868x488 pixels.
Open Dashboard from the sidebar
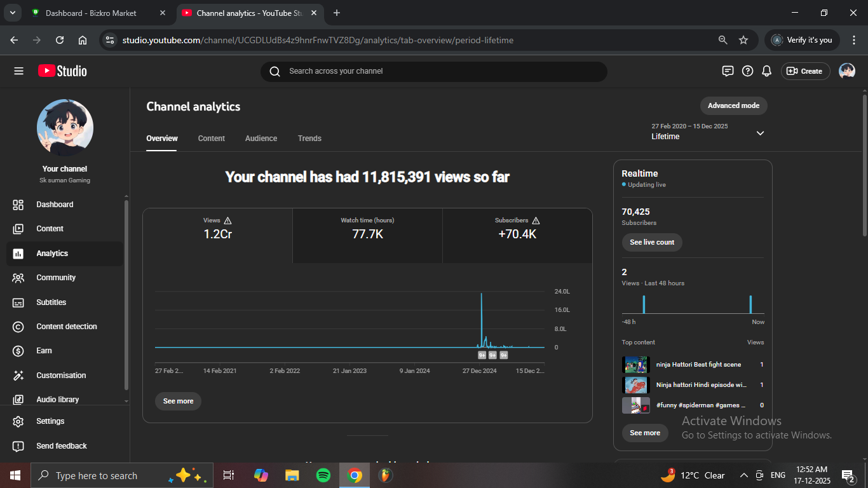coord(55,205)
